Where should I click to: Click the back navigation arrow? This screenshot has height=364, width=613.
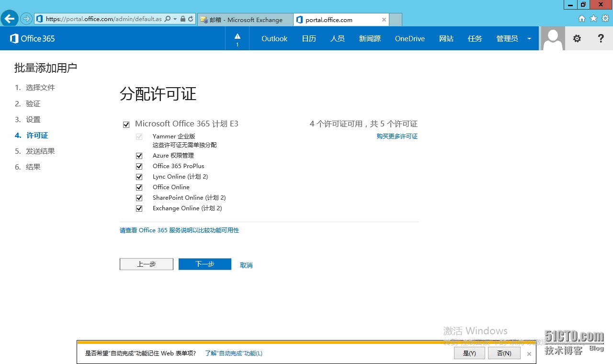pyautogui.click(x=9, y=18)
